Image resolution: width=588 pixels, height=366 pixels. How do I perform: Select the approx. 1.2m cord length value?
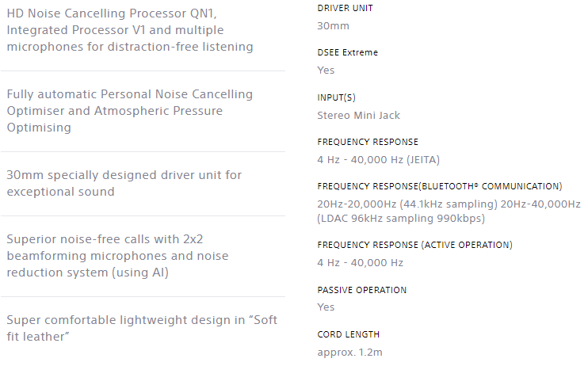[x=351, y=352]
